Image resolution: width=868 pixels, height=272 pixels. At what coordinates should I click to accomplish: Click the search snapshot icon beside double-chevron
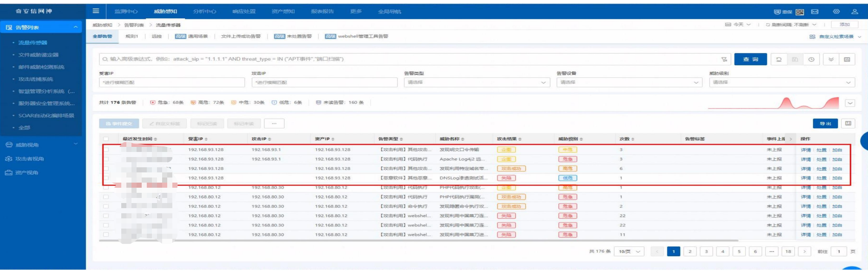point(847,59)
